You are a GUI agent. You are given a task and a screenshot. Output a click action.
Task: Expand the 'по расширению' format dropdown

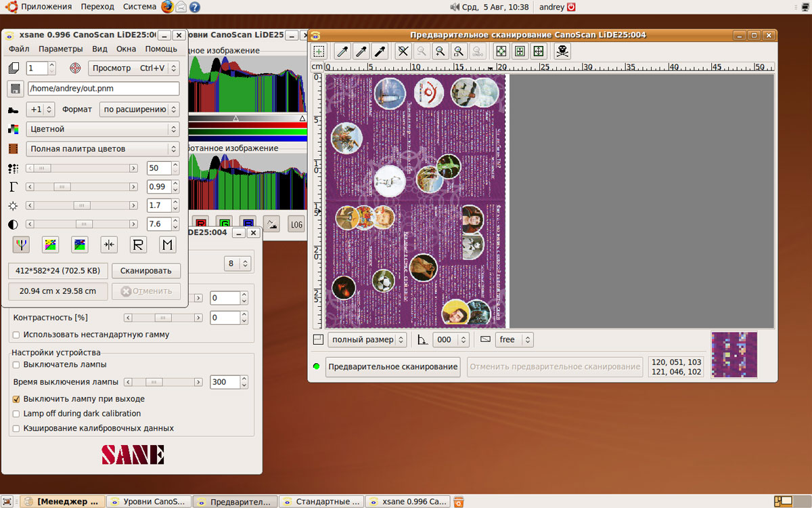139,109
